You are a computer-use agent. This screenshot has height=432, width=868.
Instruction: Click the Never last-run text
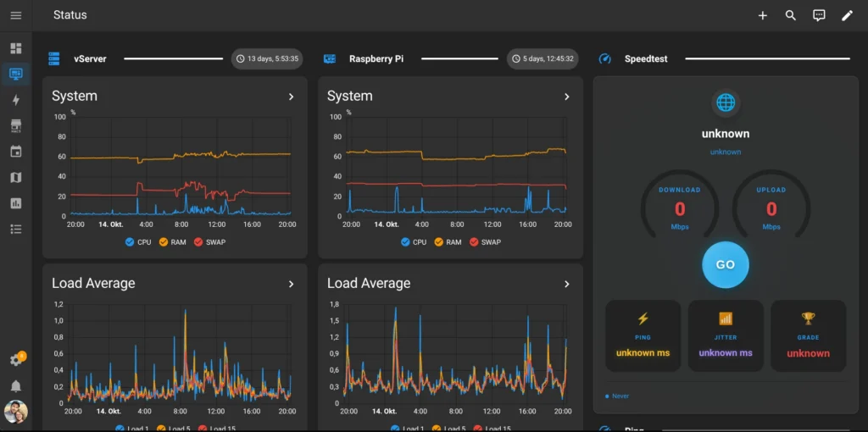[x=620, y=396]
